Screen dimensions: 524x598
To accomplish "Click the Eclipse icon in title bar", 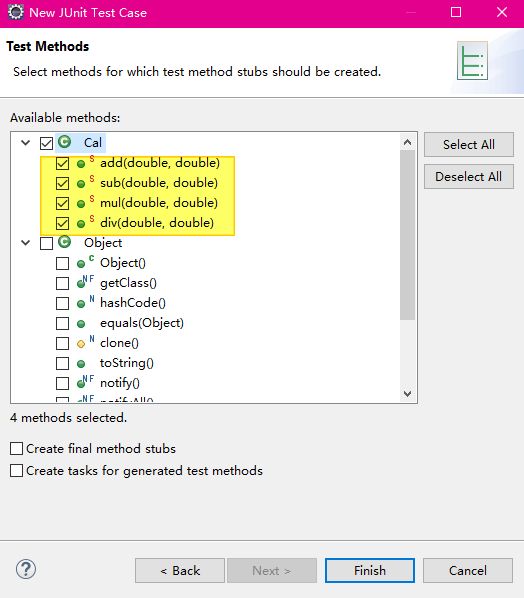I will pyautogui.click(x=16, y=12).
